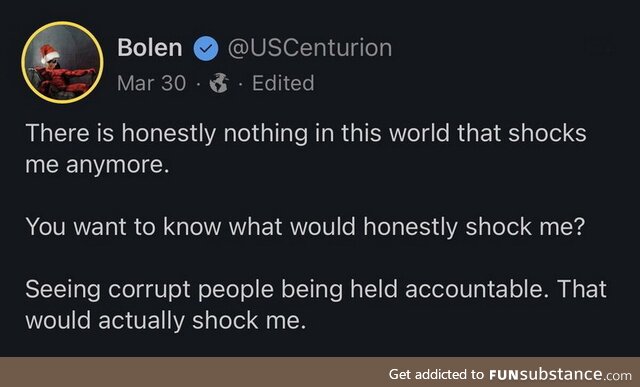
Task: Open the @USCenturion handle
Action: (x=310, y=48)
